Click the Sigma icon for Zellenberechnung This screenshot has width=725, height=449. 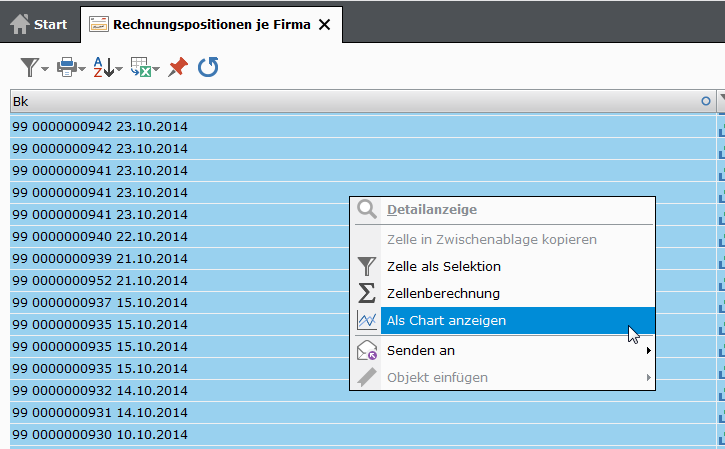(367, 293)
